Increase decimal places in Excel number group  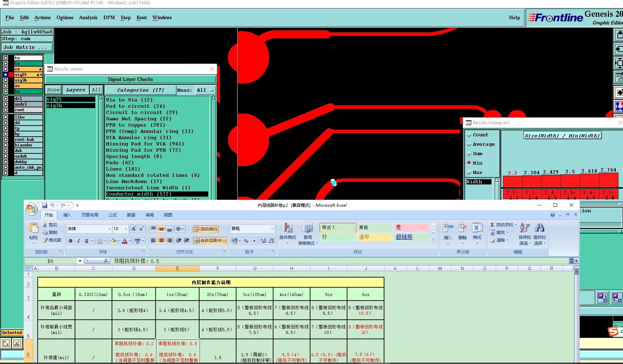263,241
